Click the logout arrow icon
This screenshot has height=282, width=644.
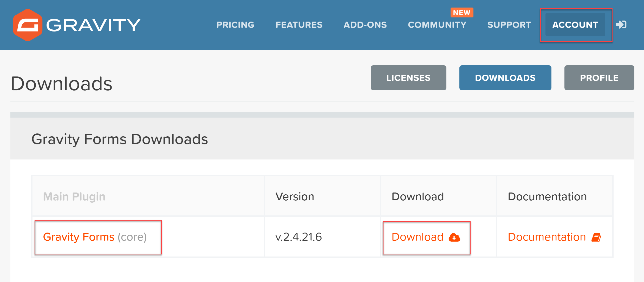(x=621, y=25)
